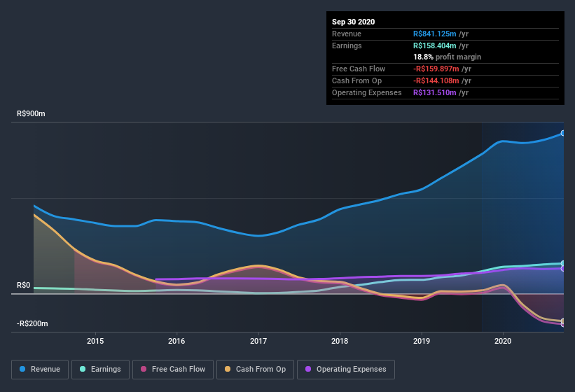Click the -R$159.897m free cash flow value

click(x=441, y=69)
